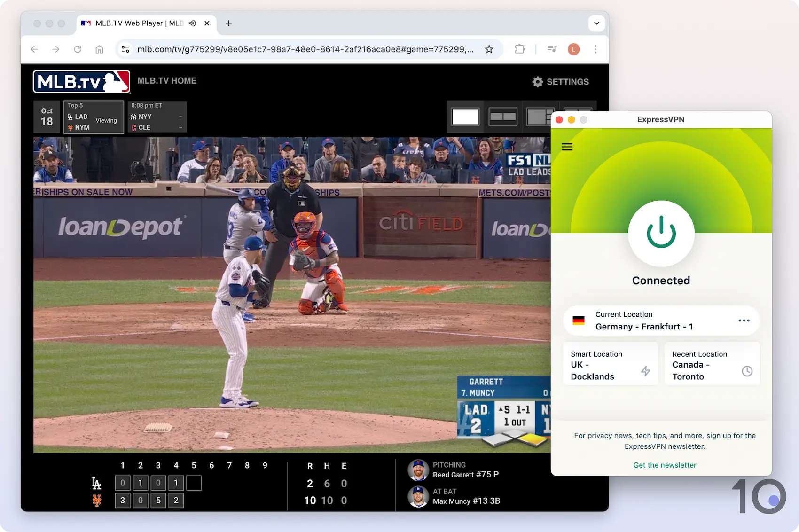Go back in browser history
Viewport: 799px width, 532px height.
click(x=34, y=49)
